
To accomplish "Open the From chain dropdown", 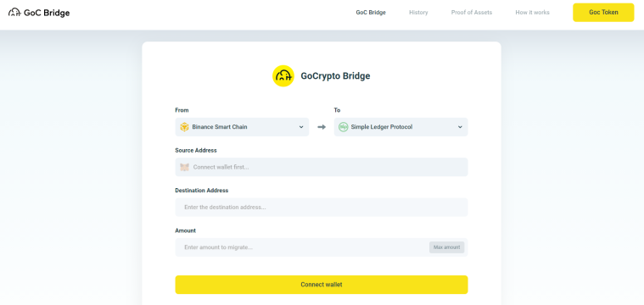I will click(242, 127).
